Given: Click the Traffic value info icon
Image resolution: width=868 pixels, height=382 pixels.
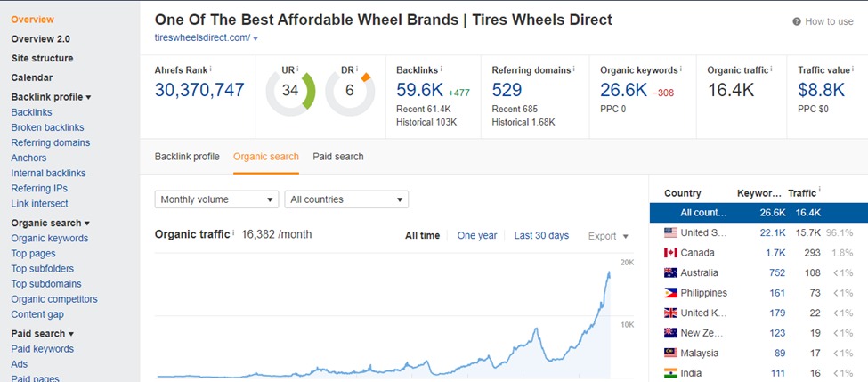Looking at the screenshot, I should (x=854, y=69).
